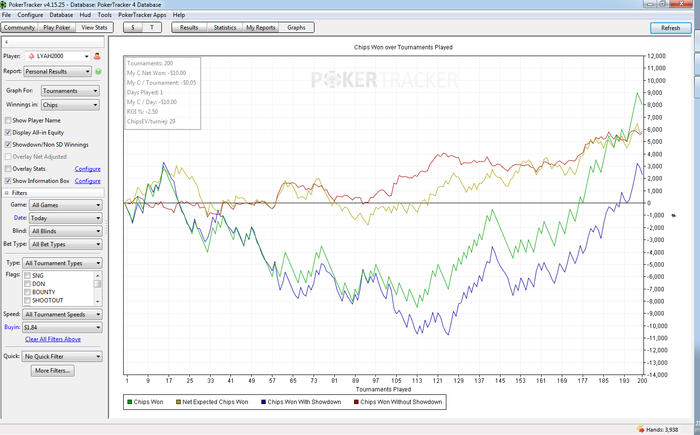Collapse the Filters section
Screen dimensions: 700x435
[x=7, y=193]
